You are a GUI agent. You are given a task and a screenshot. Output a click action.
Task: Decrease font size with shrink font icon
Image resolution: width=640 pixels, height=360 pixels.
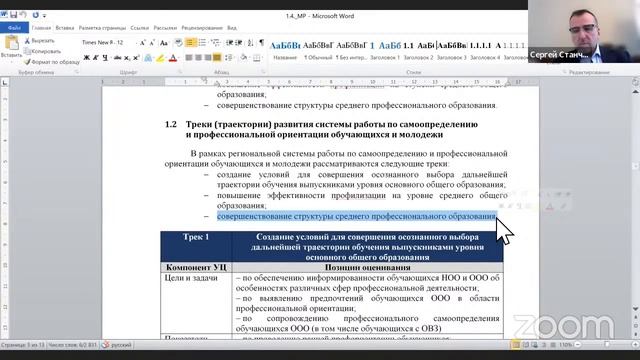(152, 42)
